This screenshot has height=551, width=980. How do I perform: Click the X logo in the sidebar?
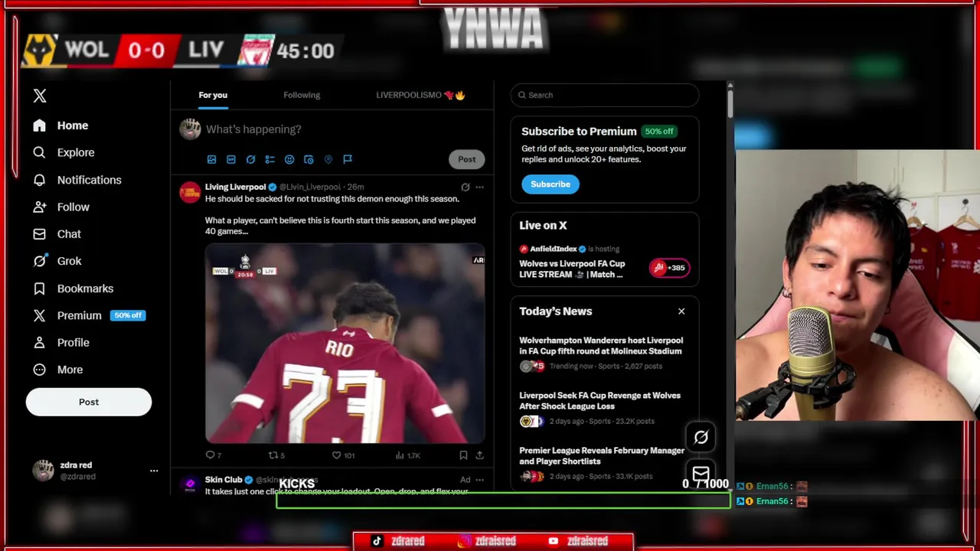(x=40, y=96)
